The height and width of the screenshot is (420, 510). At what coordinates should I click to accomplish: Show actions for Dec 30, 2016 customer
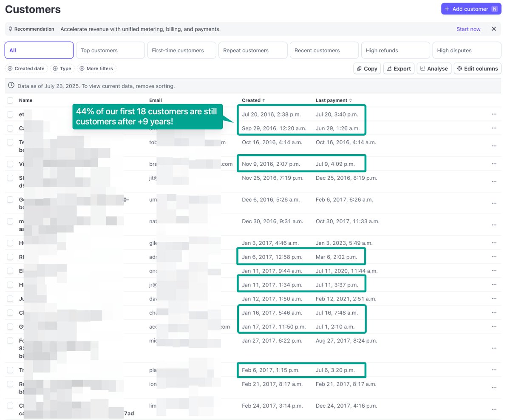pyautogui.click(x=494, y=225)
